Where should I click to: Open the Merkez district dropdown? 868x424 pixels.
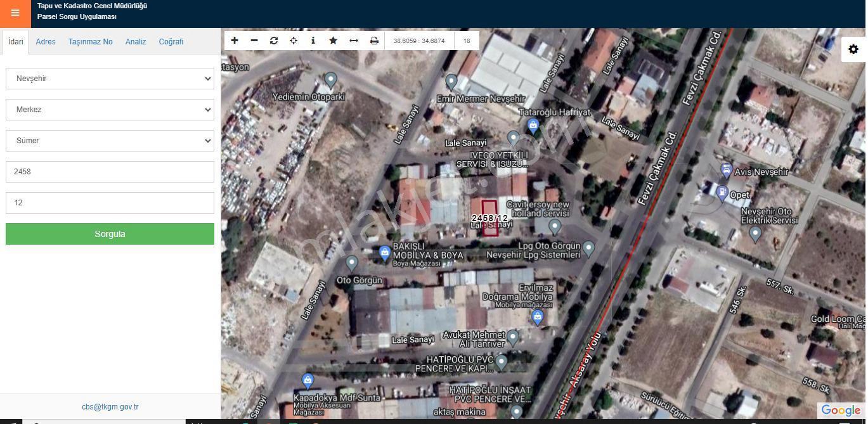click(x=110, y=110)
